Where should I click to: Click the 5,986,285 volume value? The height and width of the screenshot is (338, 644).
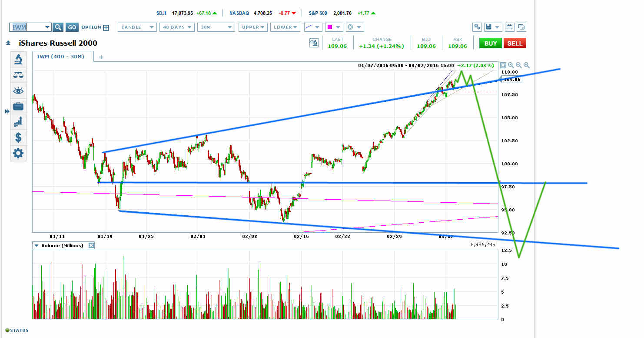[482, 245]
